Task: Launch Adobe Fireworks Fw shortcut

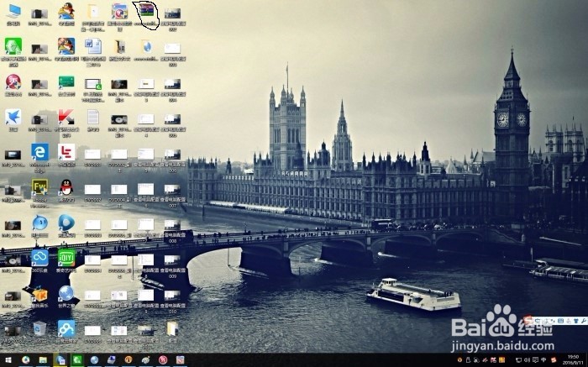Action: pos(39,187)
